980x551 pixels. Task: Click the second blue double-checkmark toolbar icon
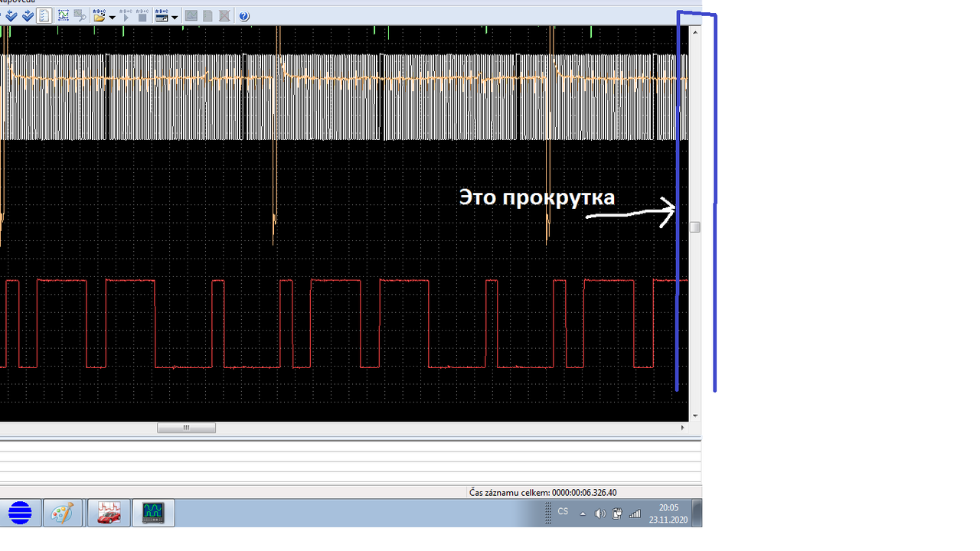[28, 15]
